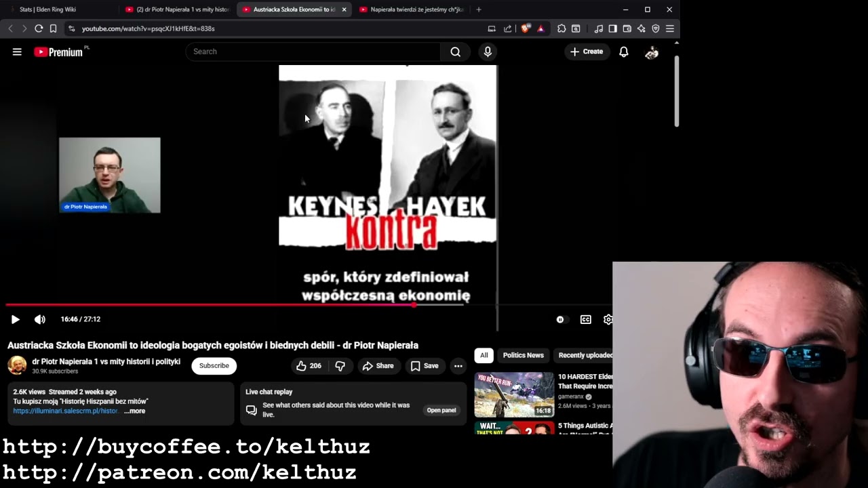
Task: Open the illuminari.salescrm.pl link
Action: pyautogui.click(x=66, y=411)
